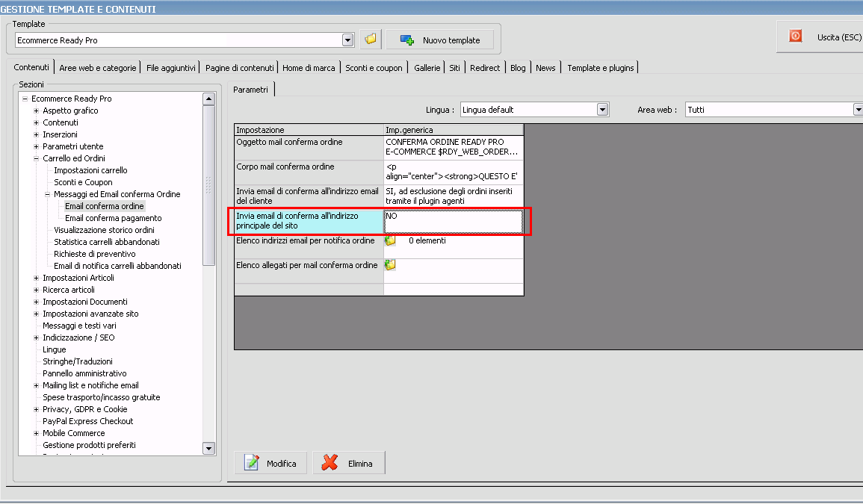Viewport: 863px width, 504px height.
Task: Open the Template dropdown showing Ecommerce Ready Pro
Action: click(347, 40)
